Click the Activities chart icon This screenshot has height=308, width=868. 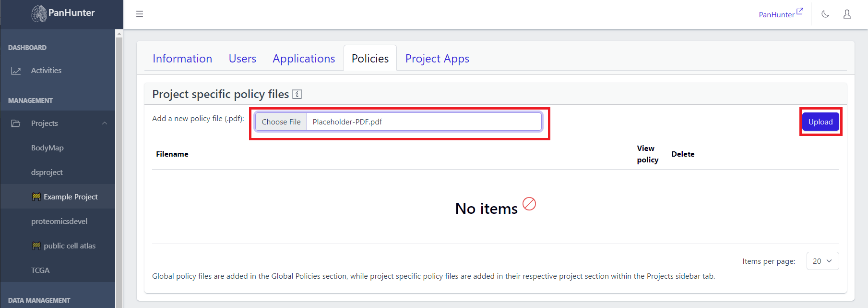click(x=16, y=71)
